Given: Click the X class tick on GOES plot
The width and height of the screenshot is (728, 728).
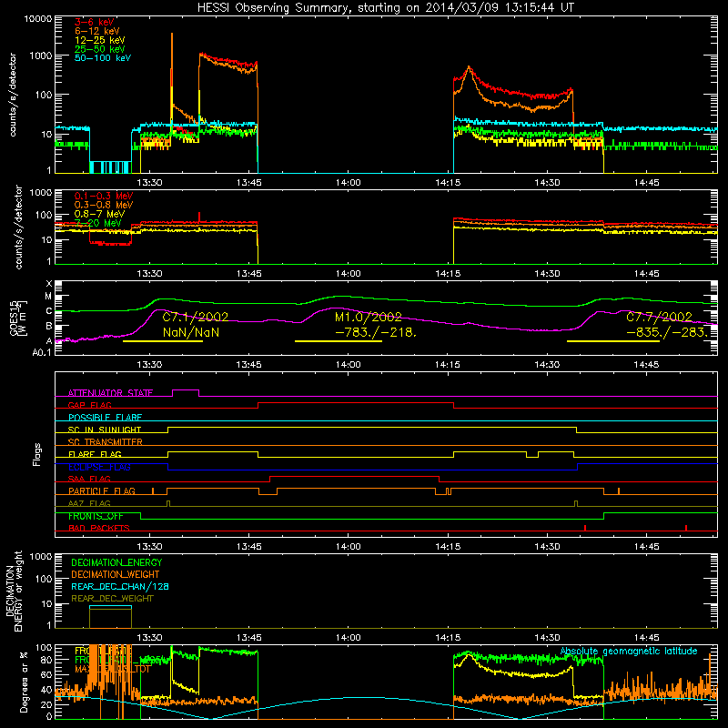Looking at the screenshot, I should [x=49, y=284].
